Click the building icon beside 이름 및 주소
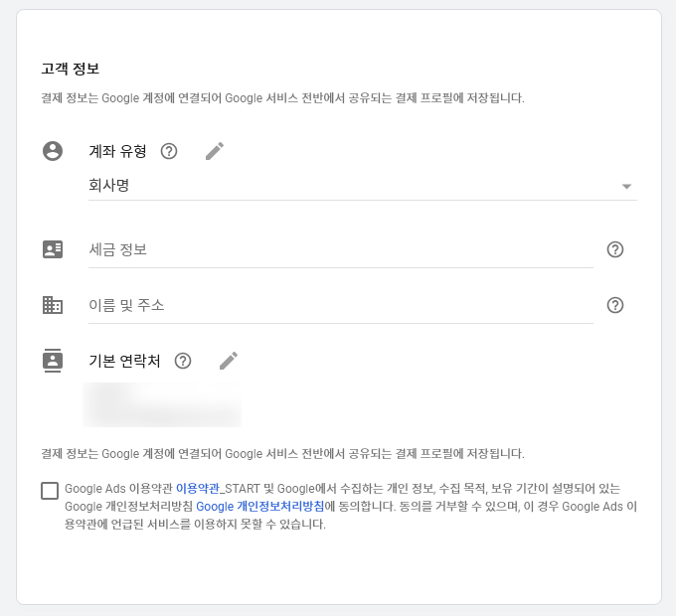Screen dimensions: 676x616 (x=53, y=305)
